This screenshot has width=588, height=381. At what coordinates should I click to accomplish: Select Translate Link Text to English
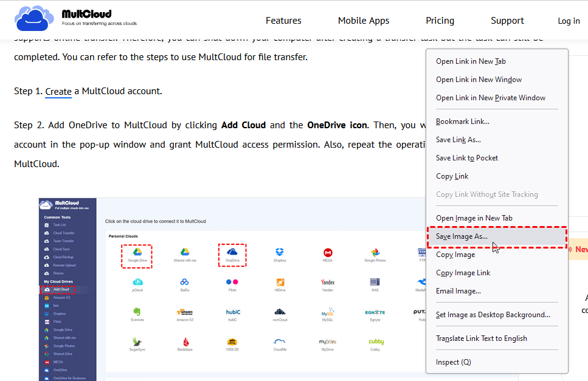(x=497, y=338)
